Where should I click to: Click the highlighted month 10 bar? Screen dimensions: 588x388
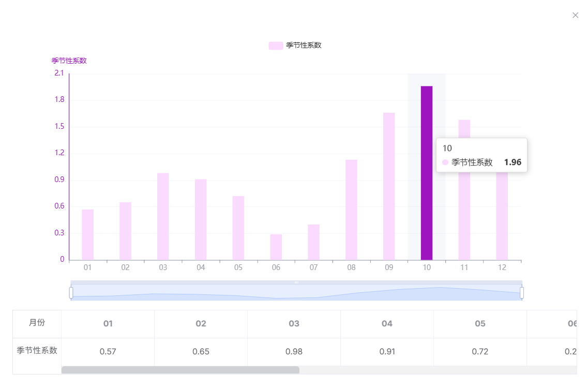click(x=427, y=173)
